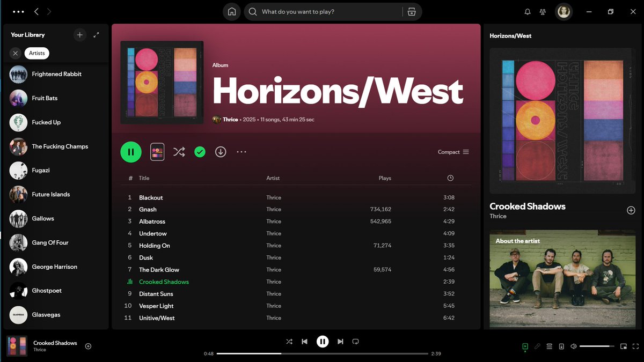The width and height of the screenshot is (644, 362).
Task: Download the album
Action: click(x=221, y=152)
